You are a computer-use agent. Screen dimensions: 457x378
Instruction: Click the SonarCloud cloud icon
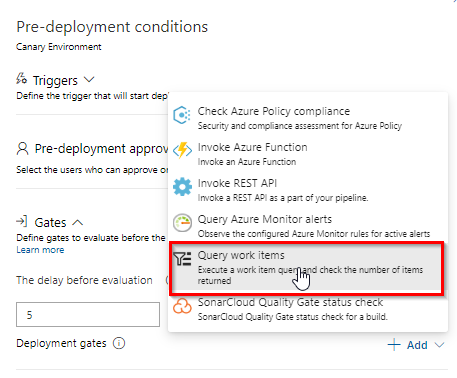[x=182, y=306]
